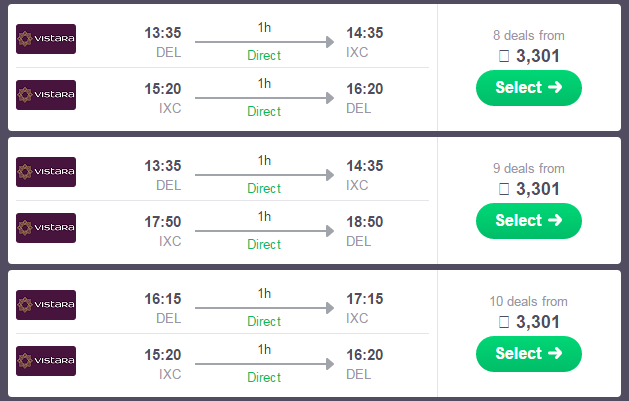Image resolution: width=629 pixels, height=401 pixels.
Task: Open the '10 deals from' text
Action: click(x=529, y=302)
